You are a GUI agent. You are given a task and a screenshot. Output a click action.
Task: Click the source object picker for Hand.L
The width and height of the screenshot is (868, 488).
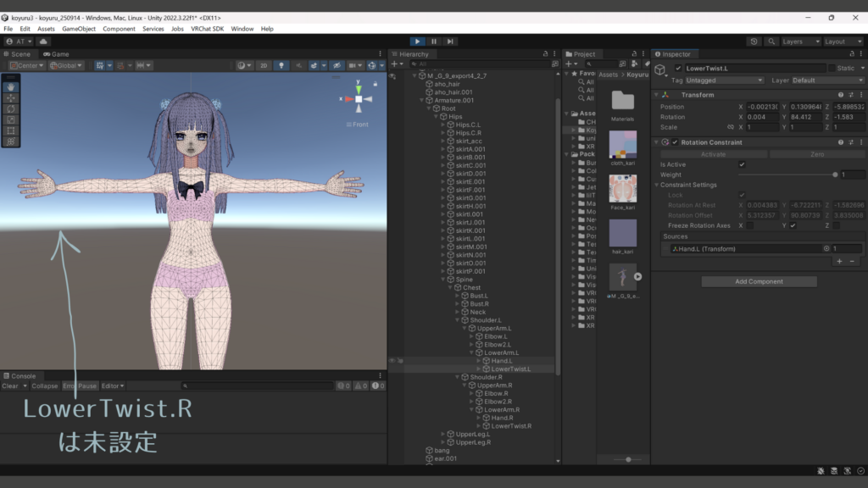point(826,249)
